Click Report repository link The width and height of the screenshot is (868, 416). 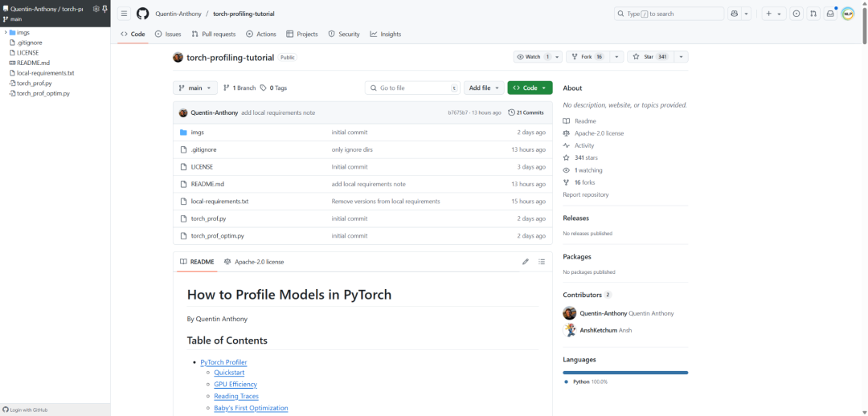pyautogui.click(x=586, y=194)
